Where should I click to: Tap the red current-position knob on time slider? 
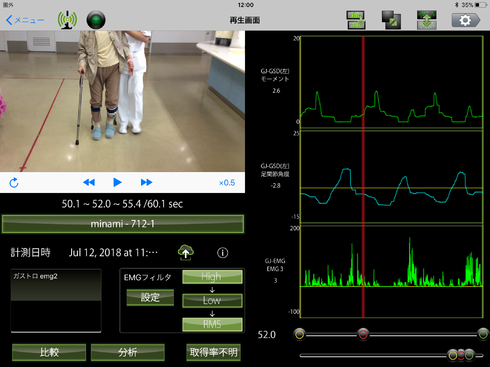click(x=363, y=334)
